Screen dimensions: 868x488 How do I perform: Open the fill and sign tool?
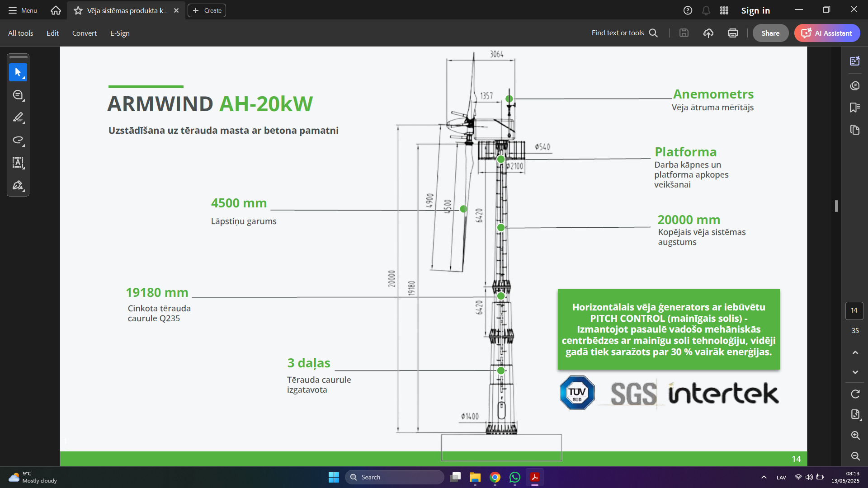click(18, 185)
